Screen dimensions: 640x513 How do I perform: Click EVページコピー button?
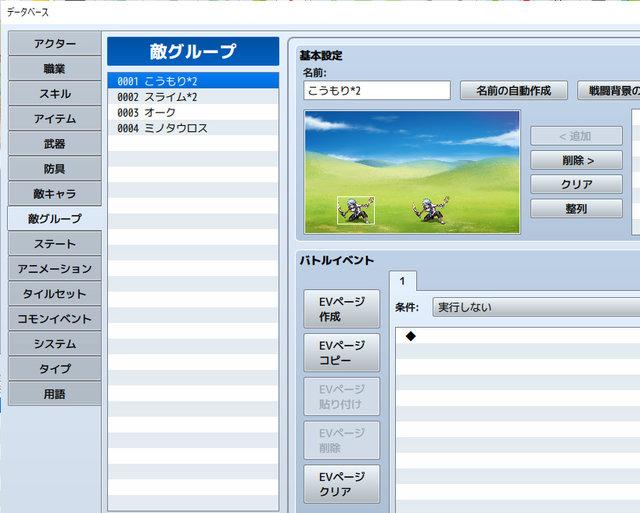pyautogui.click(x=342, y=353)
